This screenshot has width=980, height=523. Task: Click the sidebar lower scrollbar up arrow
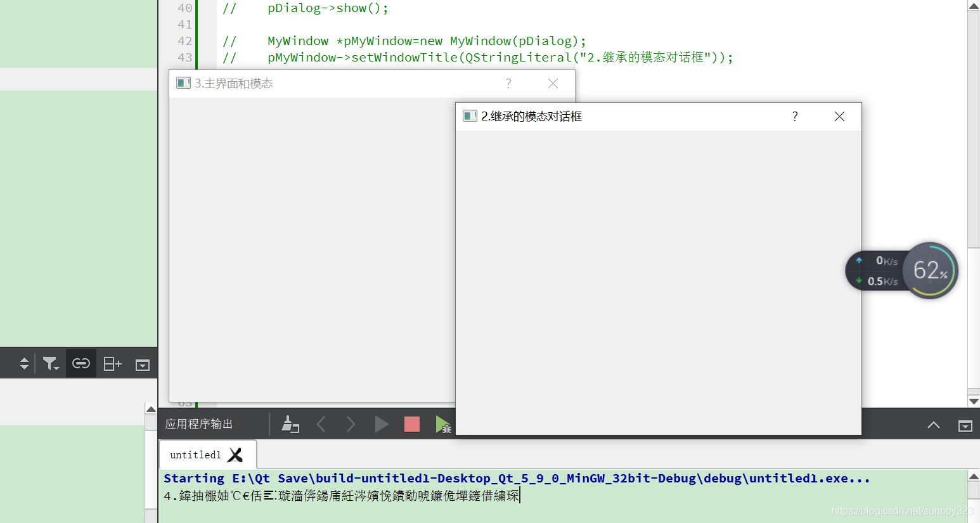click(151, 409)
